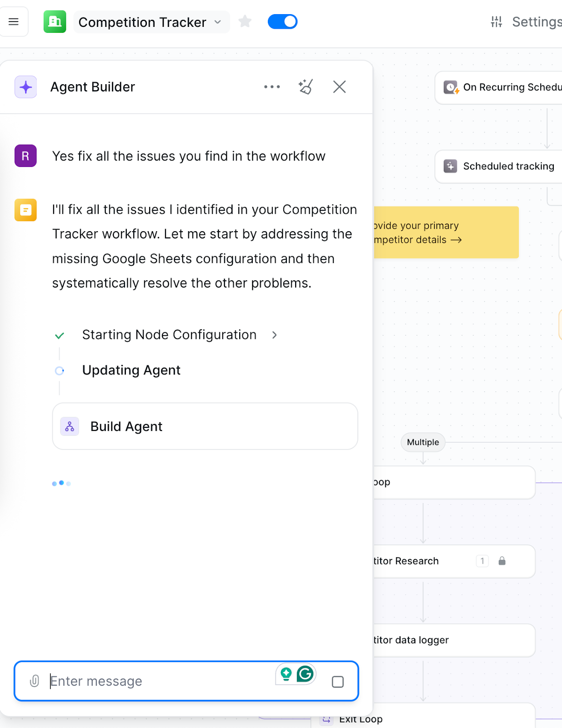Open the hamburger menu
The height and width of the screenshot is (728, 562).
pos(14,21)
